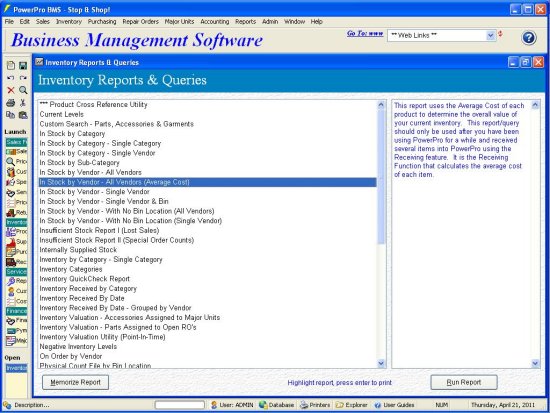550x413 pixels.
Task: Launch the Special orders sidebar item
Action: (16, 182)
